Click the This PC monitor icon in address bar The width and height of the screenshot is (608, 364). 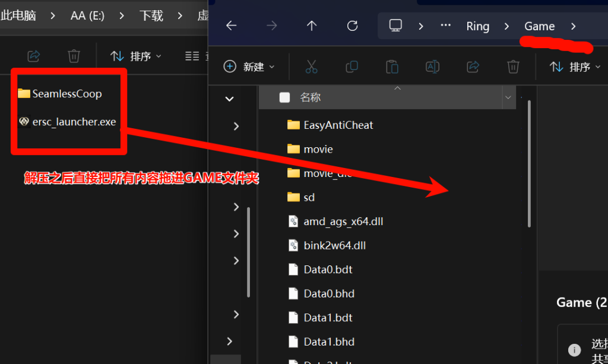(x=395, y=26)
